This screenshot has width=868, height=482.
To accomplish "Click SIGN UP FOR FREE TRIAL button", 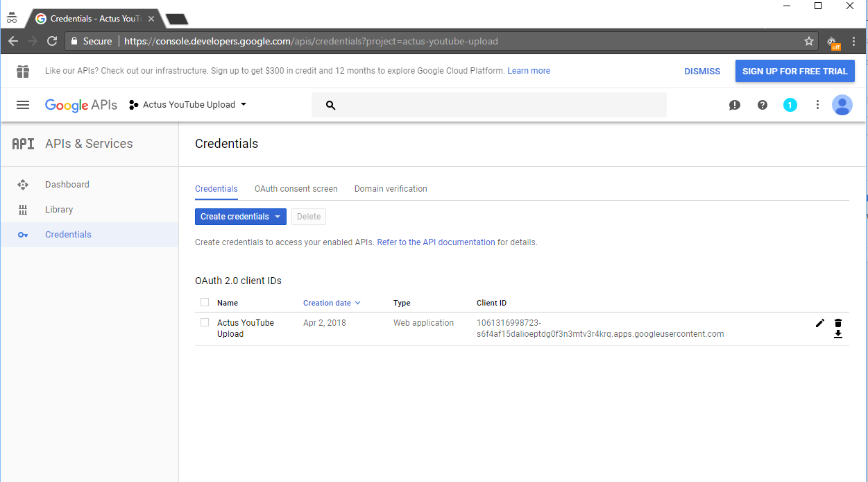I will [x=795, y=71].
